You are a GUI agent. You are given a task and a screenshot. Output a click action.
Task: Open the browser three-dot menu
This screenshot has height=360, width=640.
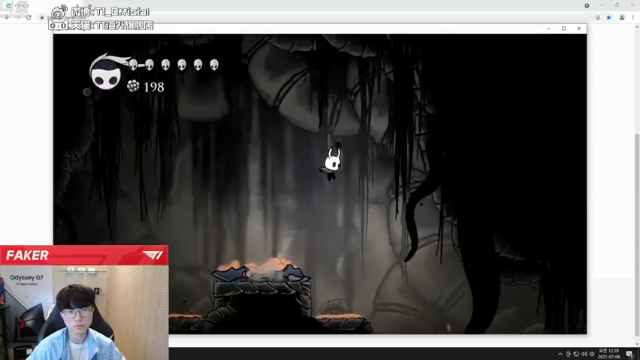633,18
